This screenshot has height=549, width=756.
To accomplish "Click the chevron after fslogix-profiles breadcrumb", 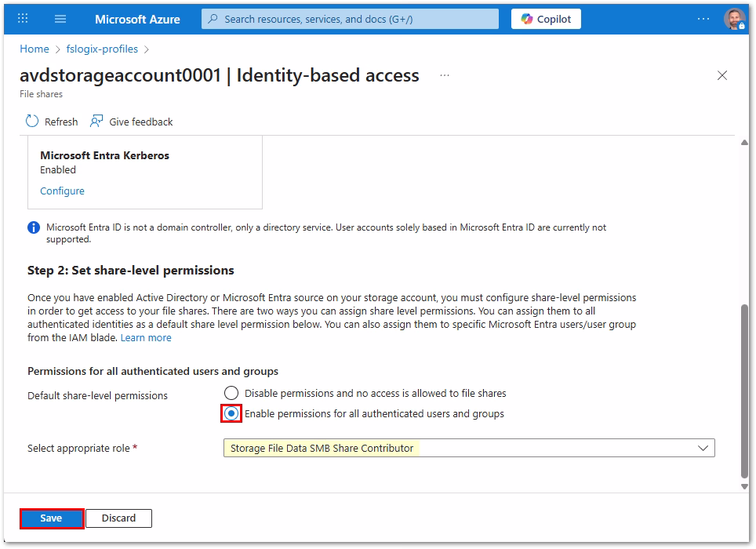I will (x=147, y=49).
